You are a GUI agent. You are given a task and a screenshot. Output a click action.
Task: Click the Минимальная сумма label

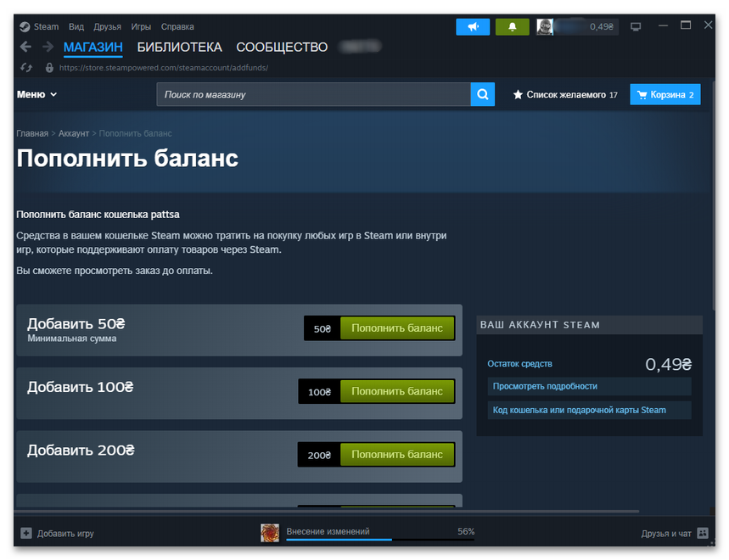click(71, 339)
